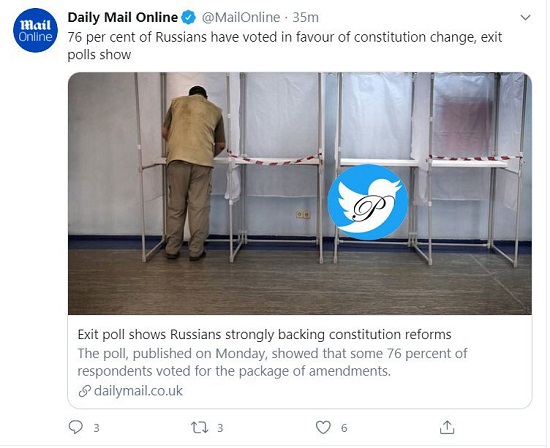Screen dimensions: 550x448
Task: Open the reply comment icon
Action: (x=76, y=427)
